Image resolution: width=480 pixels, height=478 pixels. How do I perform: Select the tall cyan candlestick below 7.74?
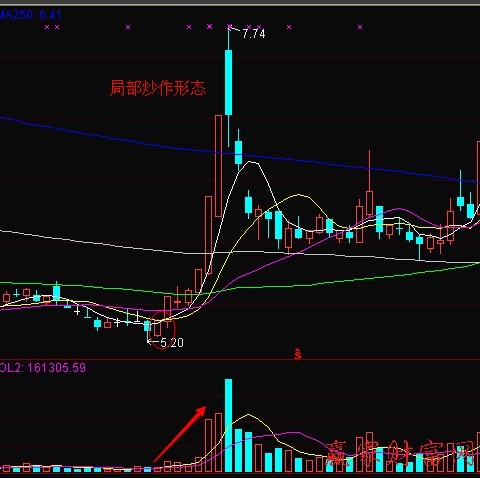coord(228,82)
